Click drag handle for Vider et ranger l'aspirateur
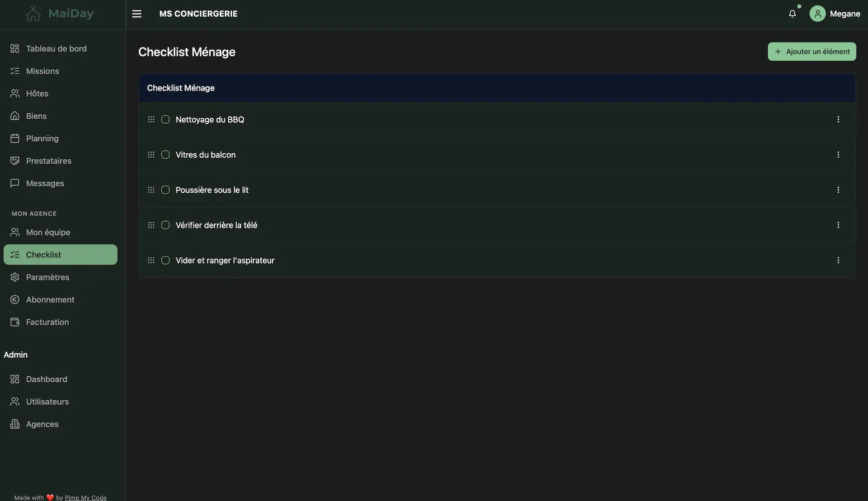This screenshot has width=868, height=501. [151, 261]
